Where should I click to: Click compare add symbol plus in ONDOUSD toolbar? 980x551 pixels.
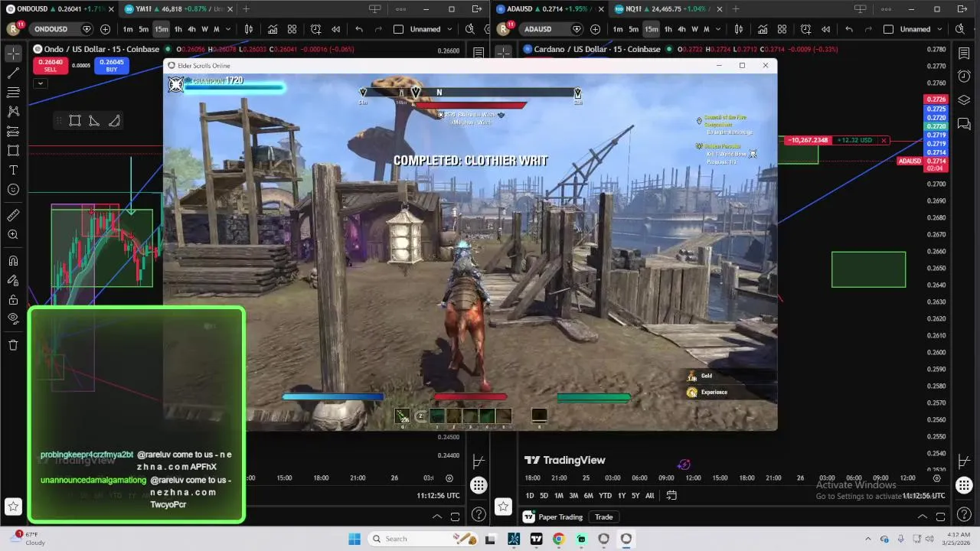105,29
